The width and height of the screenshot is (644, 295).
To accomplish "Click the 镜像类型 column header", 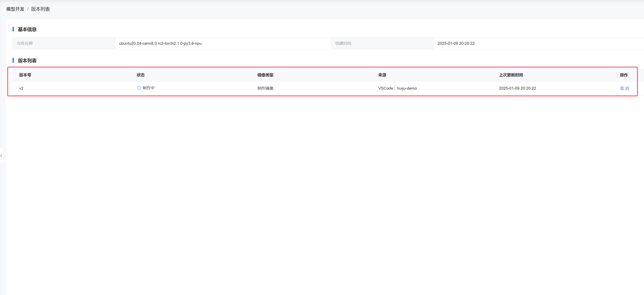I will [265, 75].
